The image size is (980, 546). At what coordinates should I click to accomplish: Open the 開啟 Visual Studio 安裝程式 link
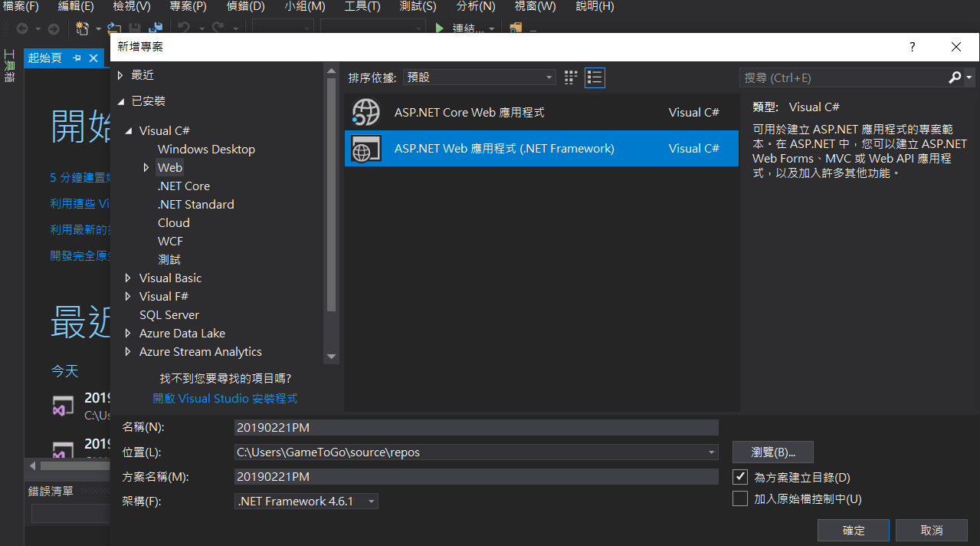(x=225, y=399)
